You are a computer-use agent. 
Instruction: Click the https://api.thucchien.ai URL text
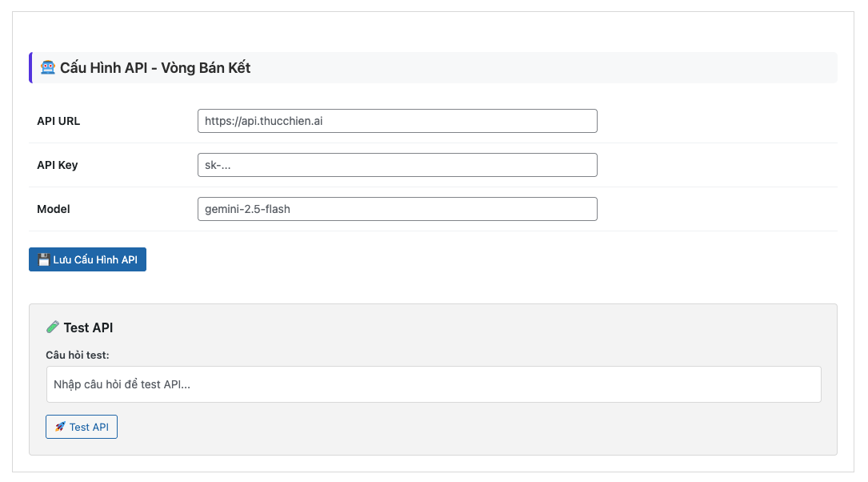(263, 121)
